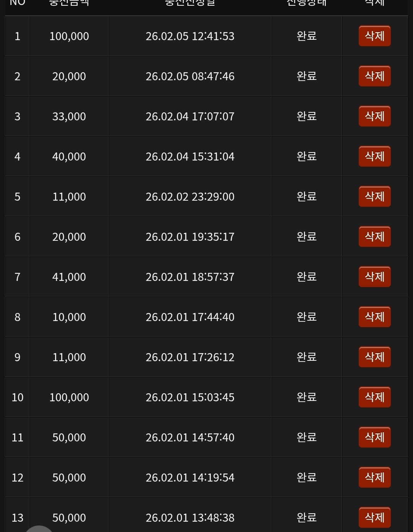Delete row 5 entry dated 26.02.02
The width and height of the screenshot is (413, 532).
click(x=374, y=196)
